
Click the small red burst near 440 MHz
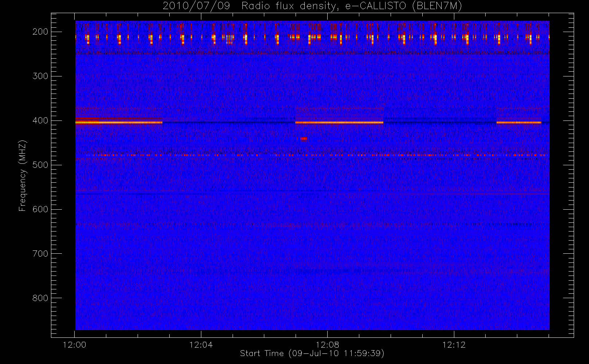(304, 138)
